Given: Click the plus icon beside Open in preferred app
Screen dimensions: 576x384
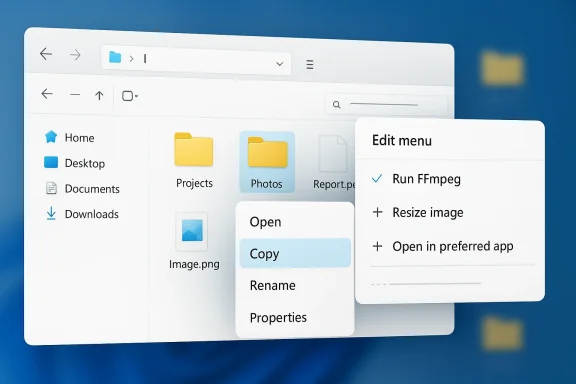Looking at the screenshot, I should (377, 246).
